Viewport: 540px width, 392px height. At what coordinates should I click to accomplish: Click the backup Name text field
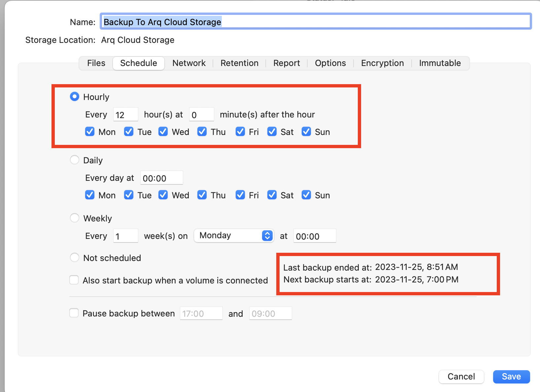(316, 21)
